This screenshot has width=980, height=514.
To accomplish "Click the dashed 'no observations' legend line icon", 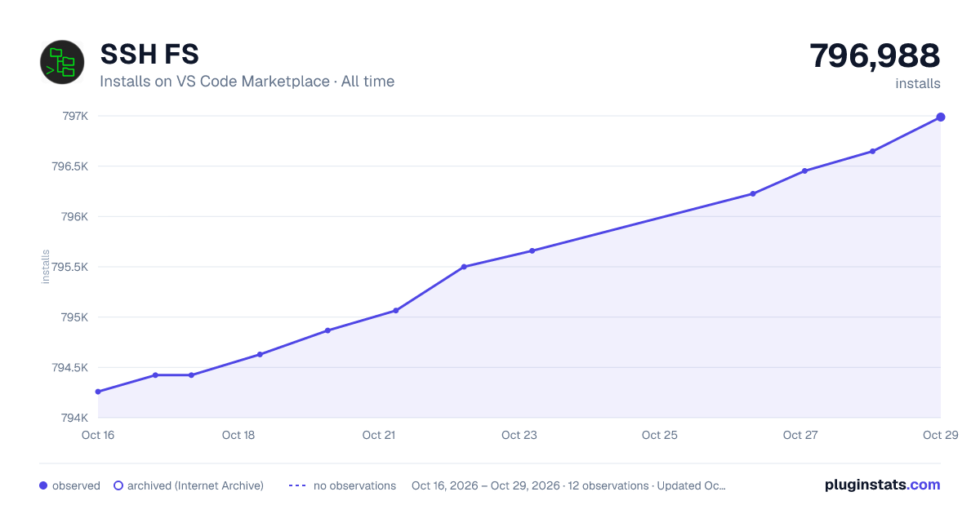I will pos(297,485).
